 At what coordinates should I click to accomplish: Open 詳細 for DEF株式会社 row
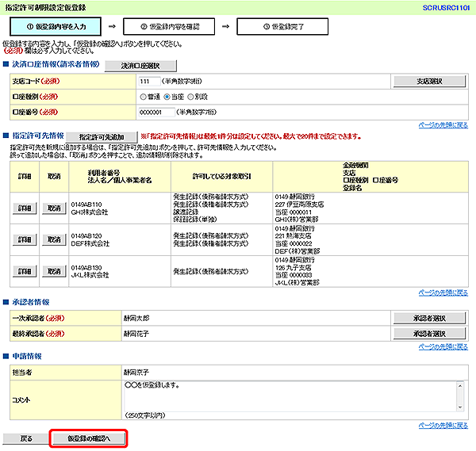pos(25,239)
